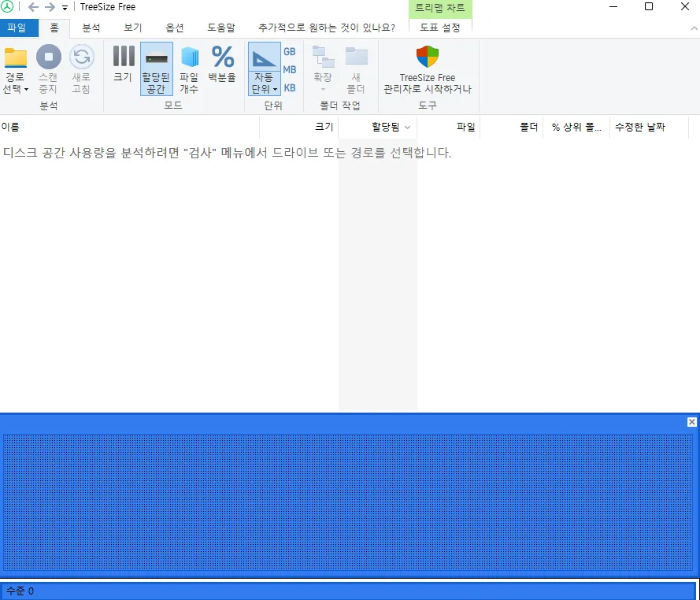Select the 크기 size mode
The height and width of the screenshot is (600, 700).
coord(123,65)
